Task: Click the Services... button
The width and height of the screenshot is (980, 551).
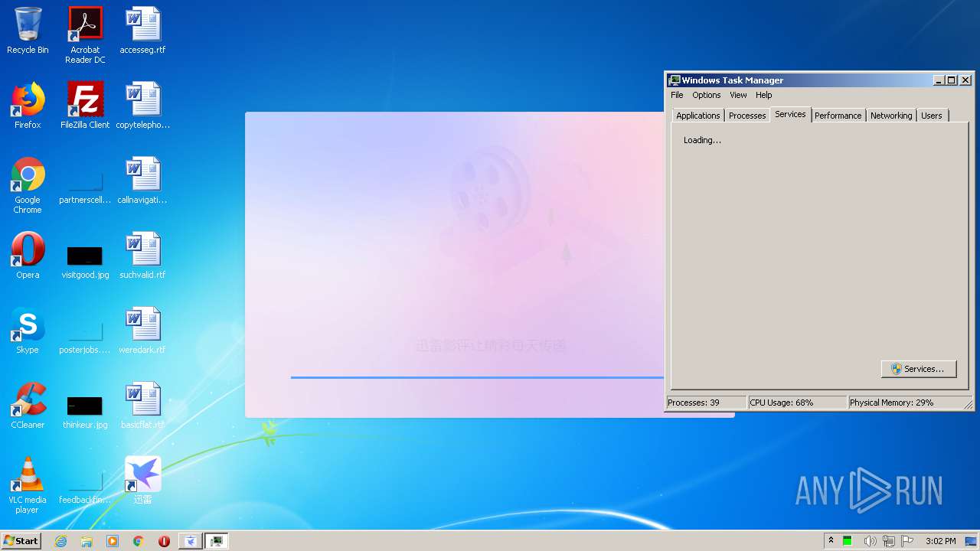Action: click(x=919, y=369)
